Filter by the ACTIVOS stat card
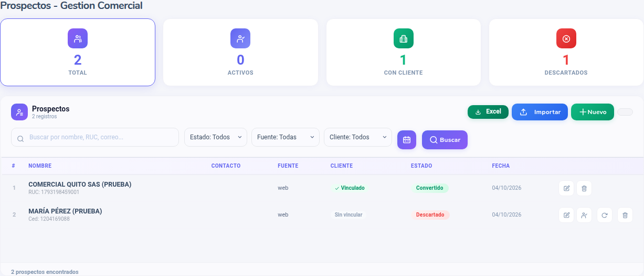Viewport: 644px width, 276px height. tap(240, 53)
